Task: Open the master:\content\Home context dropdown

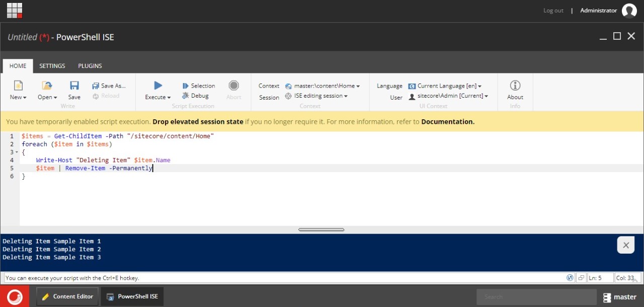Action: point(323,86)
